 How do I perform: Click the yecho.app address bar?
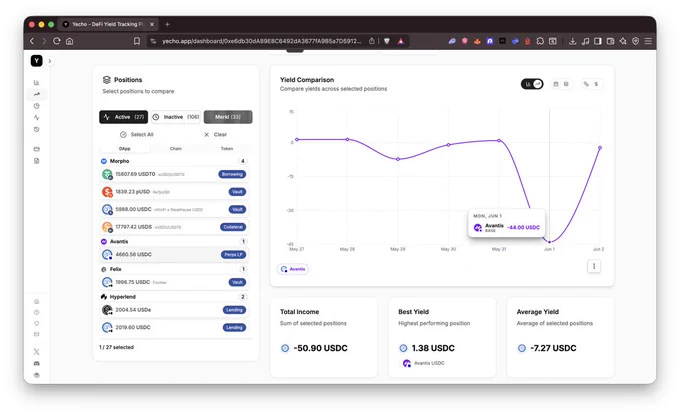(261, 41)
